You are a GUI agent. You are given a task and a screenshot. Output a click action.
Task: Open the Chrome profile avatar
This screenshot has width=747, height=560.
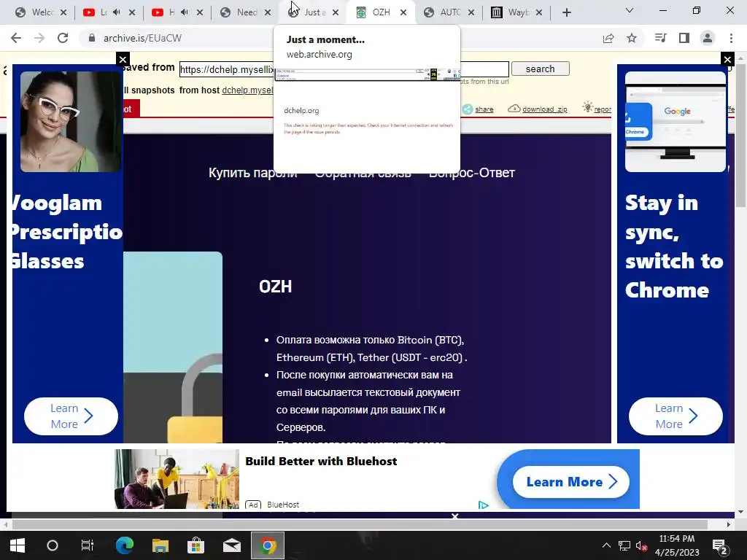tap(708, 38)
